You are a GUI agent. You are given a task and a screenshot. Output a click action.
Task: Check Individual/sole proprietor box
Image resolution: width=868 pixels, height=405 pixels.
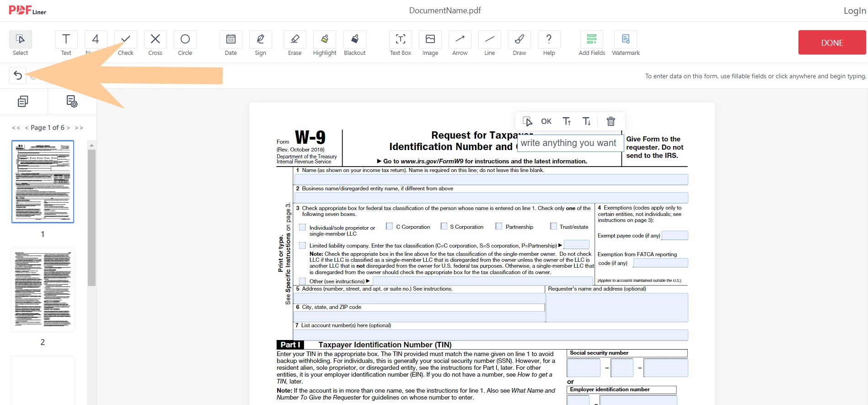point(302,227)
